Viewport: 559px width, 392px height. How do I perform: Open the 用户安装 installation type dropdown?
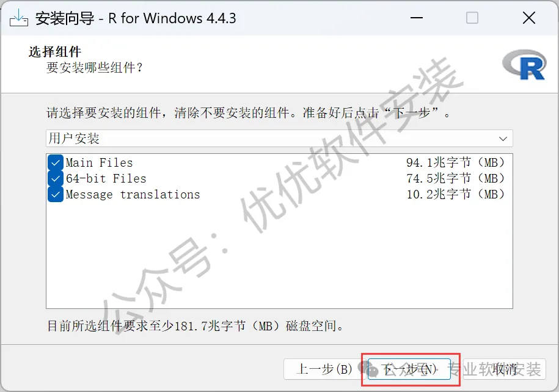tap(279, 138)
